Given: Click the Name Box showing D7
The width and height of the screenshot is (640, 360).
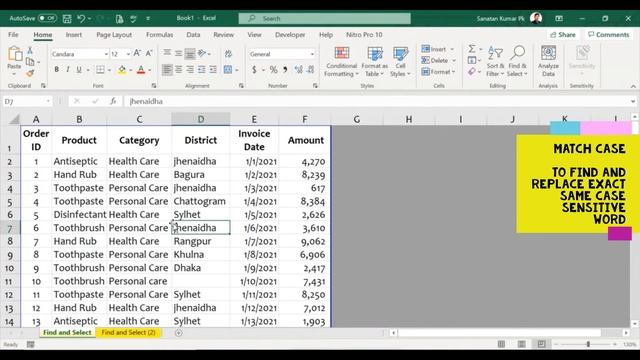Looking at the screenshot, I should (x=27, y=101).
